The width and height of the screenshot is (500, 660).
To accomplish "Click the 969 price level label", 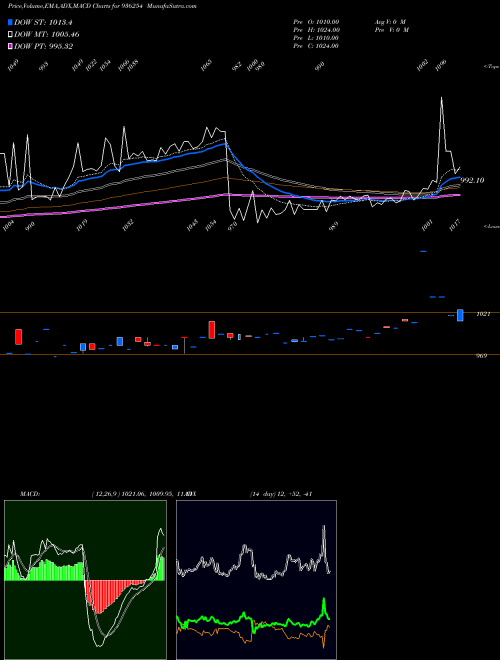I will pyautogui.click(x=481, y=356).
